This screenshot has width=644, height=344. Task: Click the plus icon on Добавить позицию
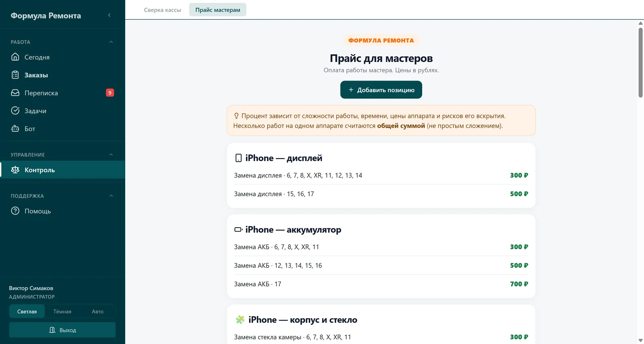click(x=351, y=90)
